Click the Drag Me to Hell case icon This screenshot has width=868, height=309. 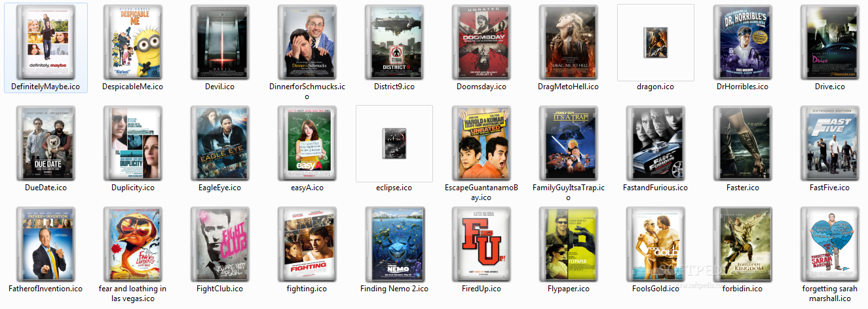pyautogui.click(x=569, y=41)
